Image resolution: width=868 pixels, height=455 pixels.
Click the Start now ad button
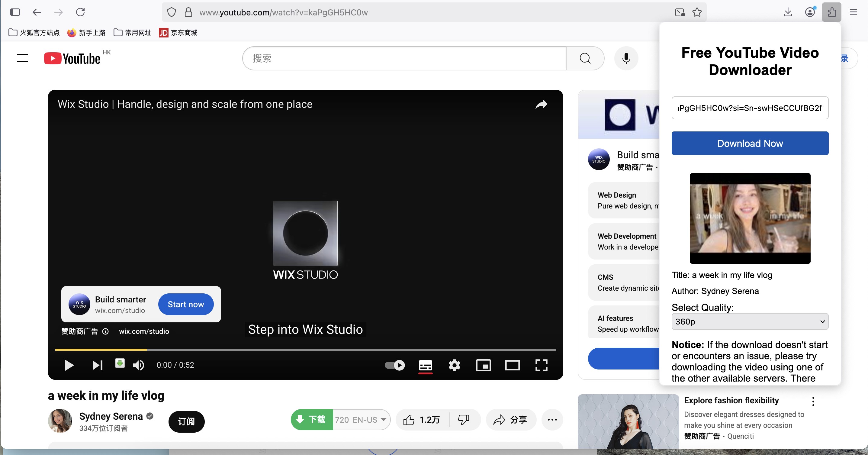[x=186, y=304]
